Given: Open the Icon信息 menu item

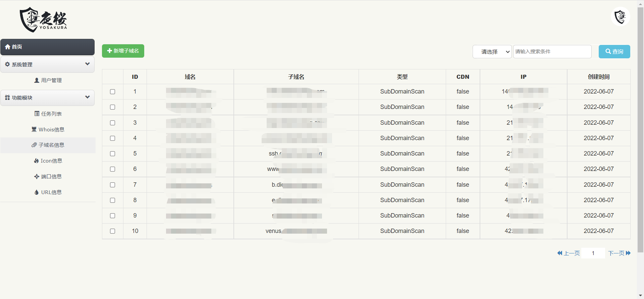Looking at the screenshot, I should (x=48, y=161).
